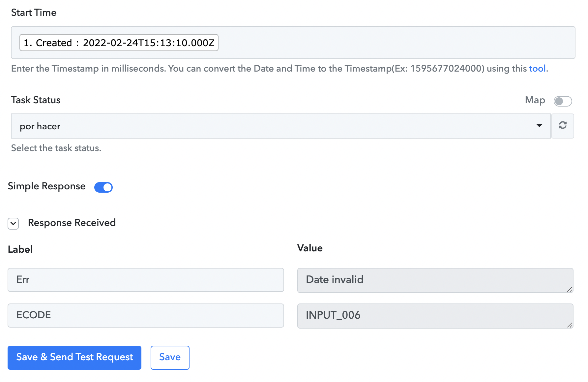The height and width of the screenshot is (382, 588).
Task: Click the Map label text
Action: tap(535, 100)
